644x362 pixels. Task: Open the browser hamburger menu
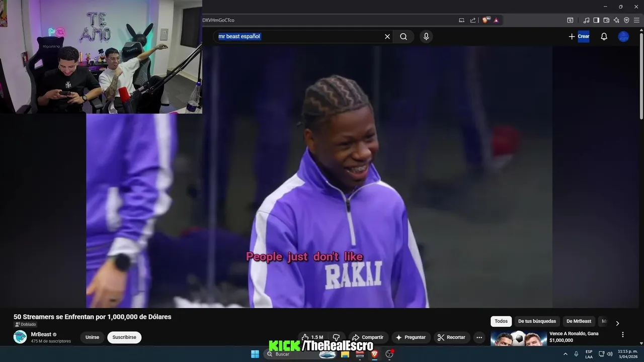[636, 20]
